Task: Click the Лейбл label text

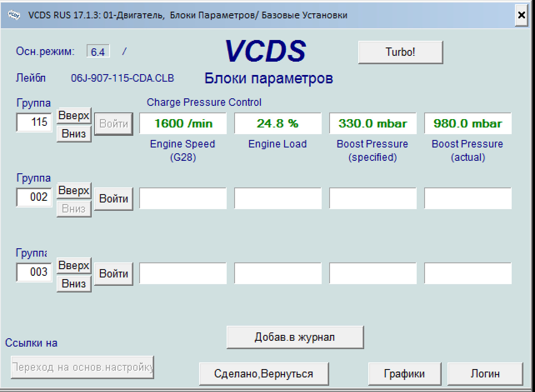Action: tap(31, 78)
